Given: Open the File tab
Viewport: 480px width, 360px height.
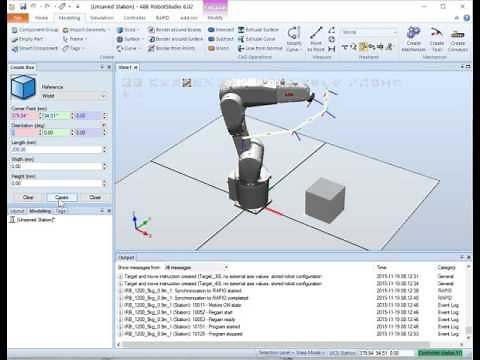Looking at the screenshot, I should pos(18,17).
